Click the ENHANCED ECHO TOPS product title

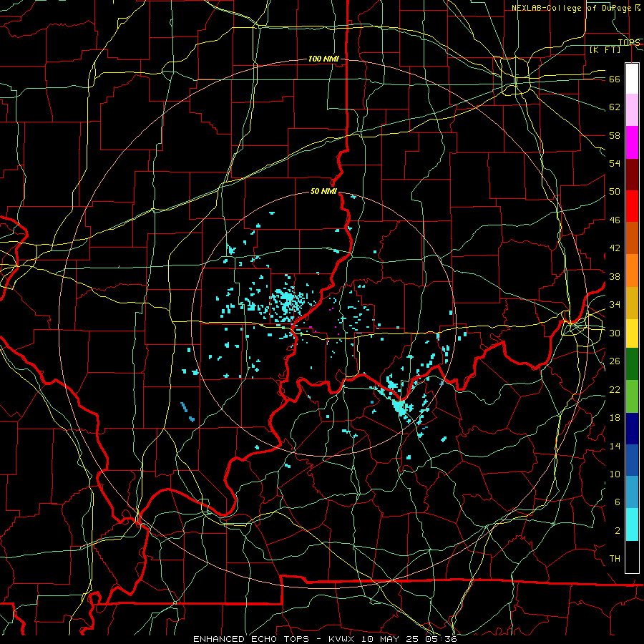point(253,639)
